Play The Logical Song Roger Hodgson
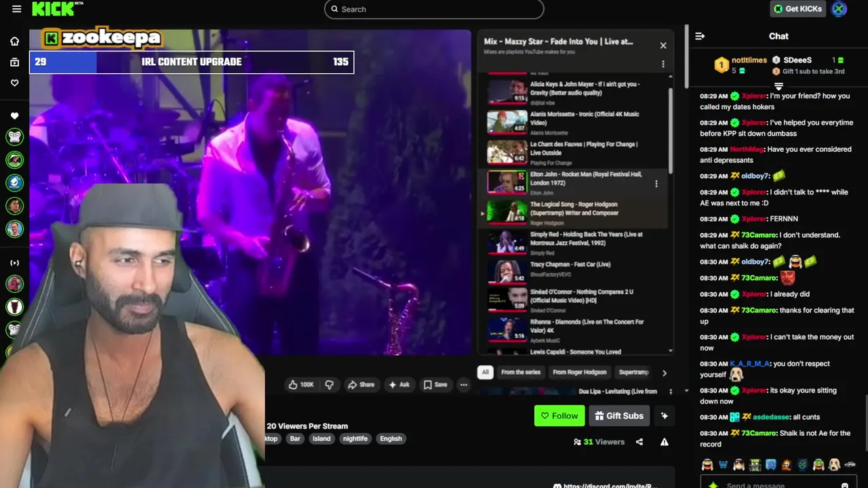This screenshot has width=868, height=488. [x=573, y=211]
